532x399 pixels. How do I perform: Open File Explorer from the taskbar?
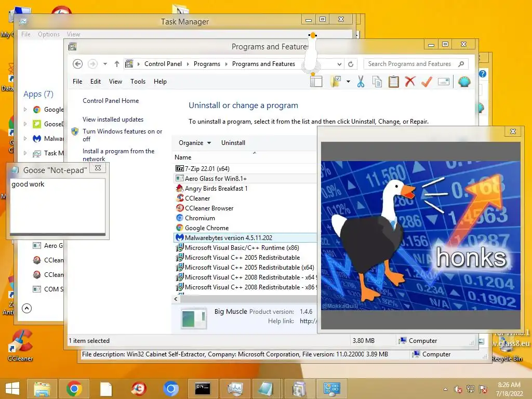[x=42, y=389]
